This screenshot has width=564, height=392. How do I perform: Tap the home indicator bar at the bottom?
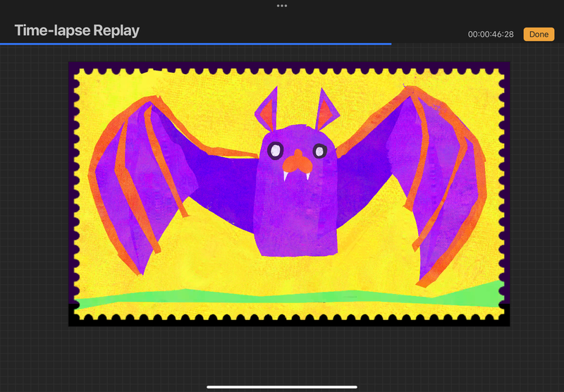pyautogui.click(x=282, y=386)
